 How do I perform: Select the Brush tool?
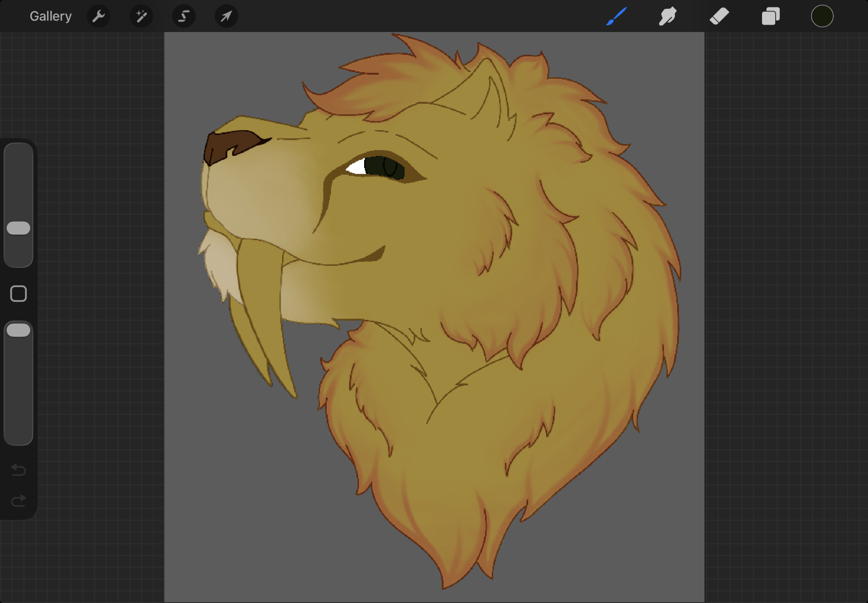click(616, 16)
